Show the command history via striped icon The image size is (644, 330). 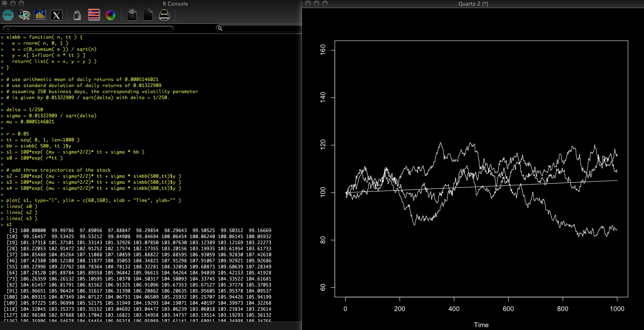tap(94, 15)
